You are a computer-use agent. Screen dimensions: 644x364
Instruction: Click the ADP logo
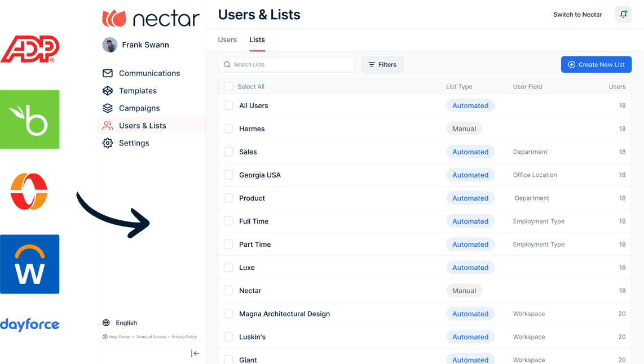(x=30, y=49)
